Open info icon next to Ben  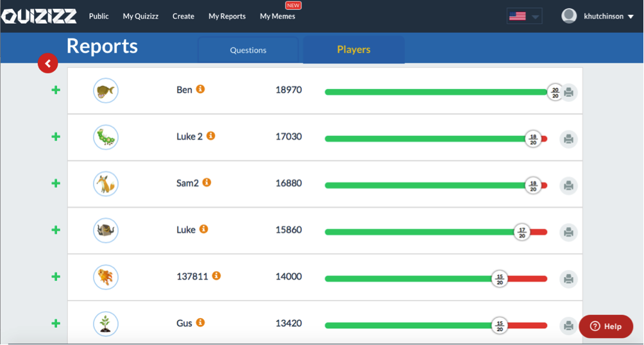tap(200, 89)
